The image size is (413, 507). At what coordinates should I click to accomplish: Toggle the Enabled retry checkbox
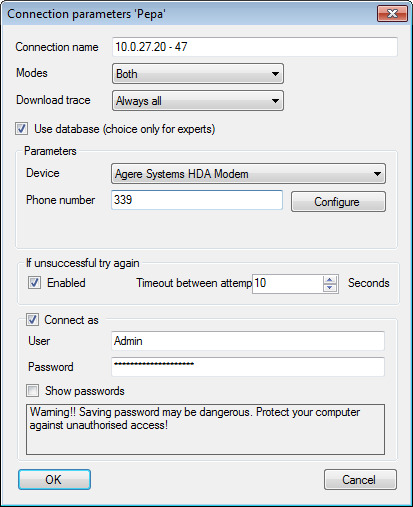(x=34, y=283)
